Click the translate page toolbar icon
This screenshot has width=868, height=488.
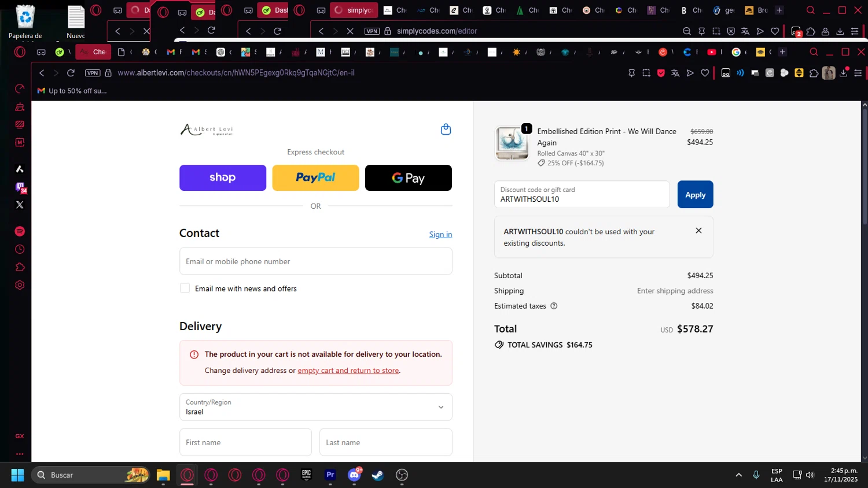pos(675,73)
